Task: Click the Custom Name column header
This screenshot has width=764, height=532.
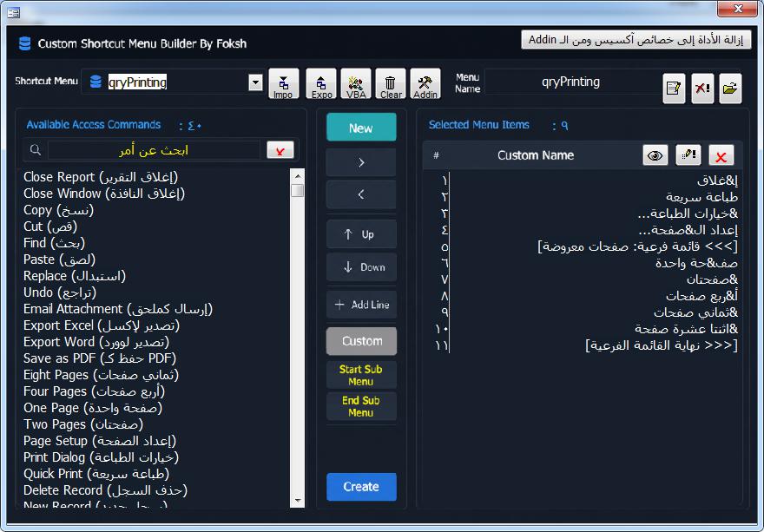Action: coord(535,155)
